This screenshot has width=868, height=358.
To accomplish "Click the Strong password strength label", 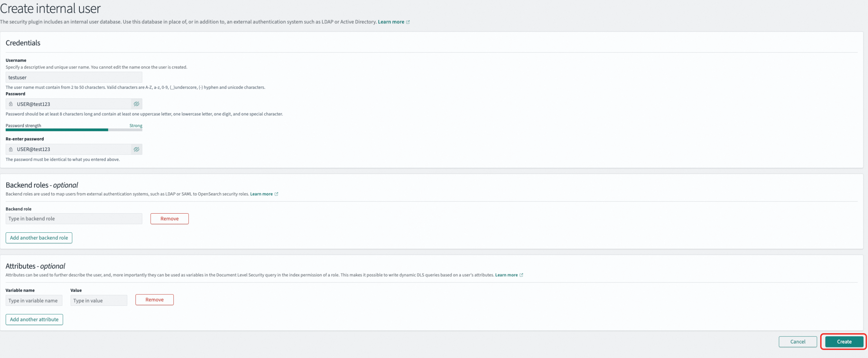I will [136, 126].
